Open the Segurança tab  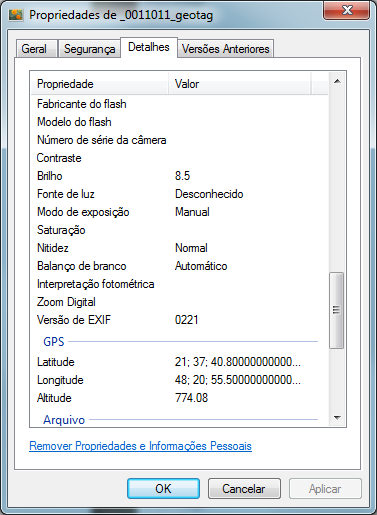(x=89, y=49)
